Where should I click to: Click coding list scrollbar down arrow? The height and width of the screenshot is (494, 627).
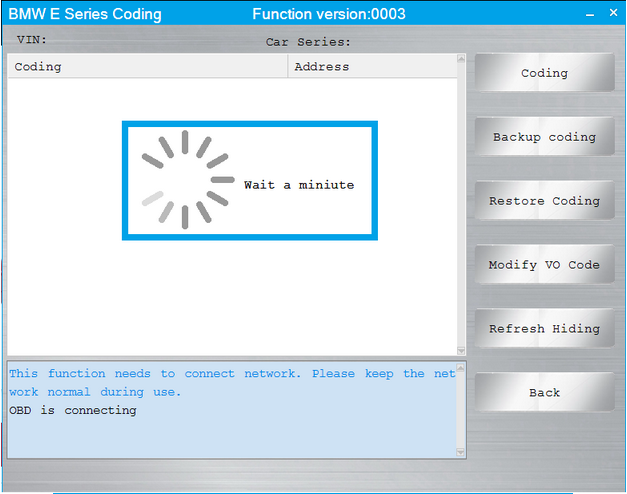point(461,351)
